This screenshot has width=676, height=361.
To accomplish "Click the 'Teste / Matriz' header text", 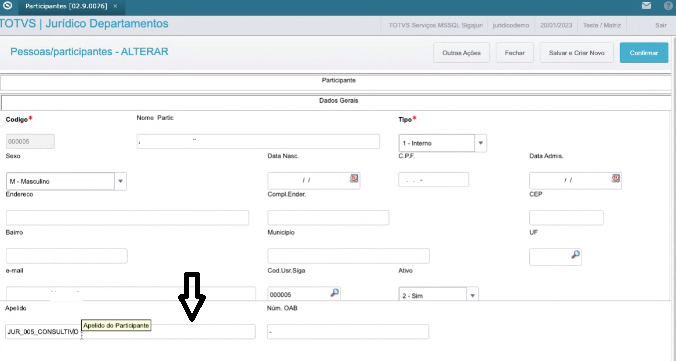I will point(602,25).
